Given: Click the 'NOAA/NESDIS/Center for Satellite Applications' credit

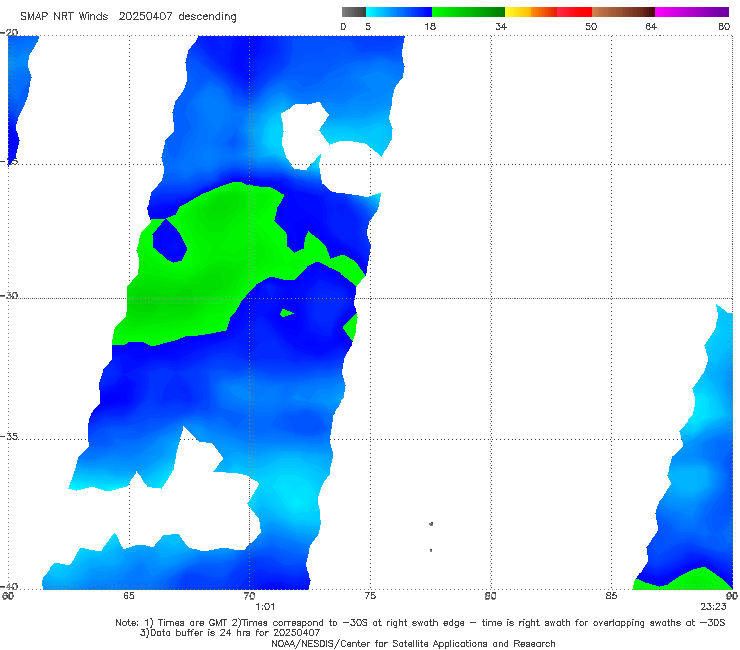Looking at the screenshot, I should point(413,643).
